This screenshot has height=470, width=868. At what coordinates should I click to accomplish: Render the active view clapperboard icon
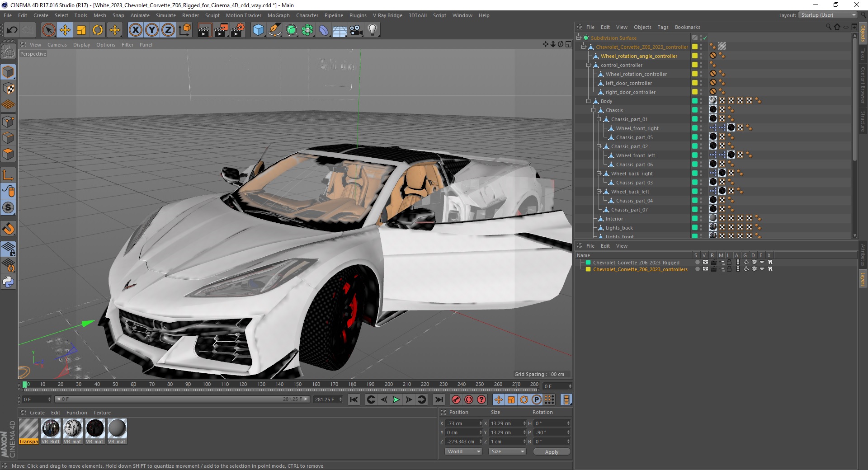click(204, 30)
